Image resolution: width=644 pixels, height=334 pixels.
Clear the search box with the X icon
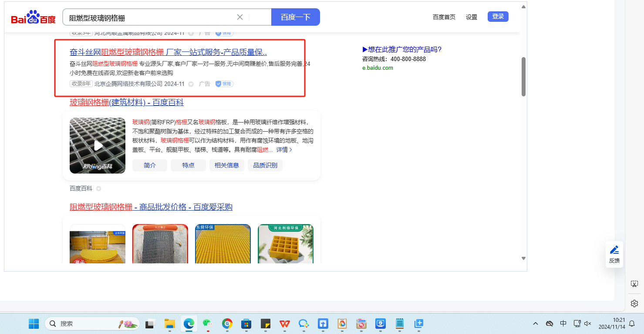click(x=240, y=17)
